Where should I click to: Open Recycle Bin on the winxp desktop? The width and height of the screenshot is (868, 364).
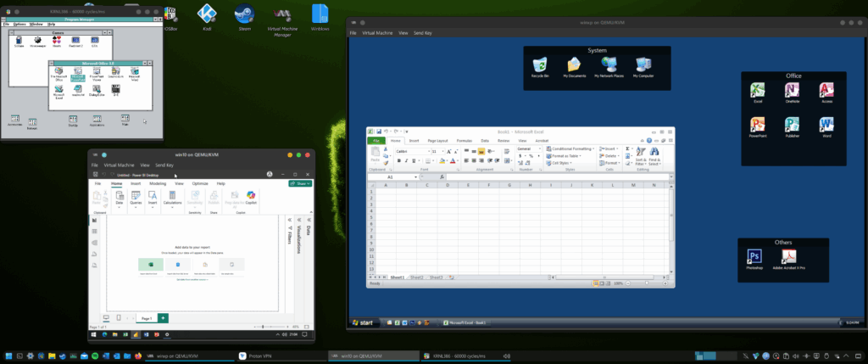pos(539,67)
